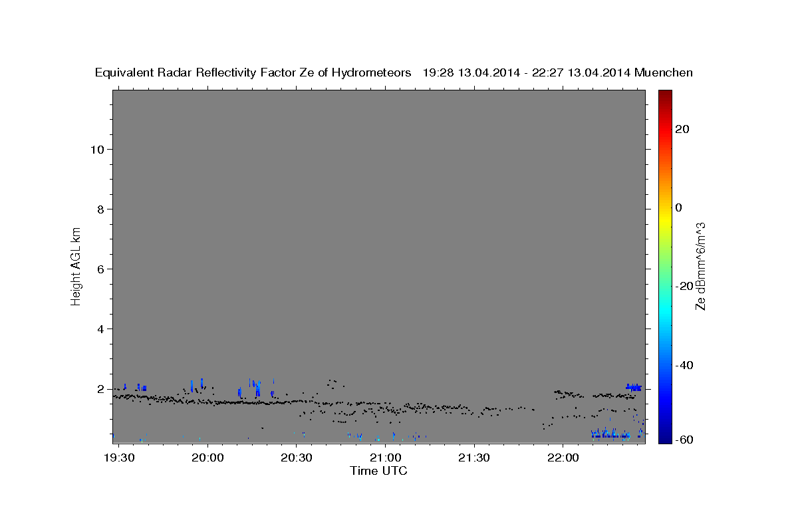
Task: Click the height tick label 4
Action: tap(101, 329)
